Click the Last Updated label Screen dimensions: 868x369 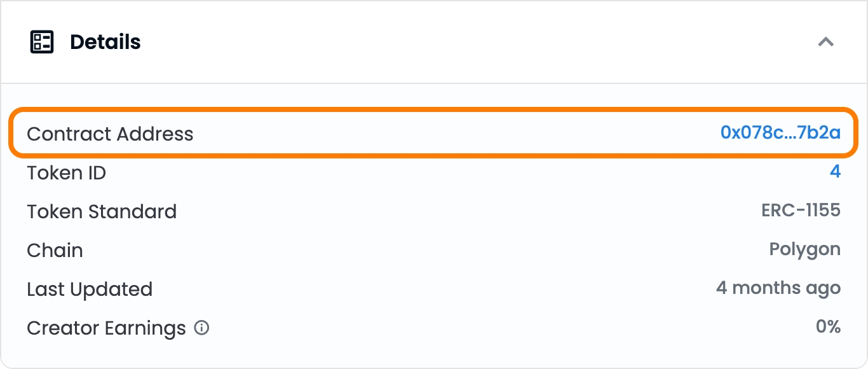90,289
